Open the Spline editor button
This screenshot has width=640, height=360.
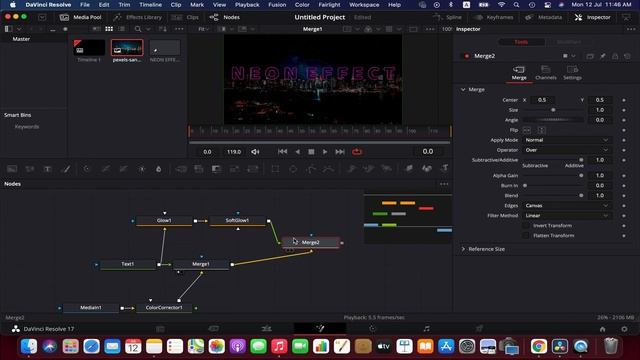(447, 17)
